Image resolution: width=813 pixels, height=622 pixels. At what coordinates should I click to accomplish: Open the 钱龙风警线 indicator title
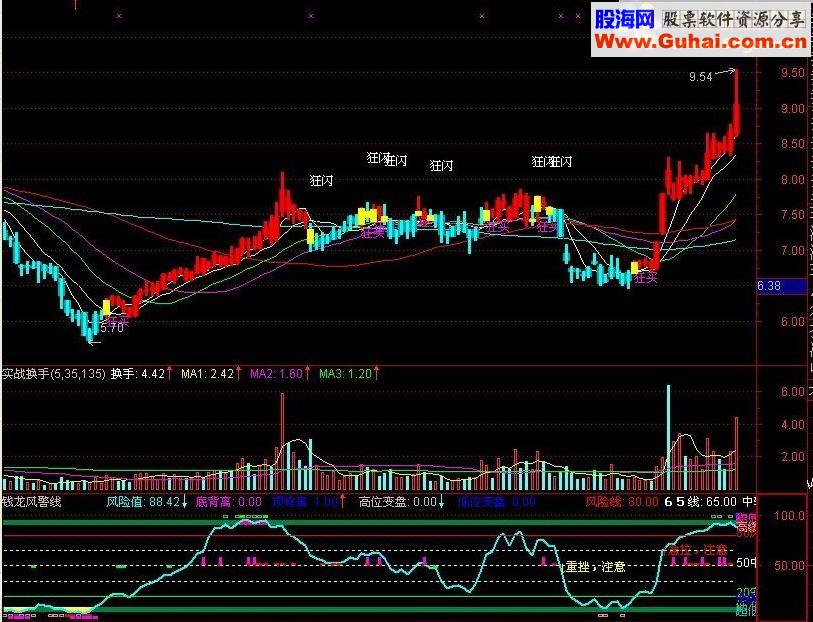coord(32,502)
